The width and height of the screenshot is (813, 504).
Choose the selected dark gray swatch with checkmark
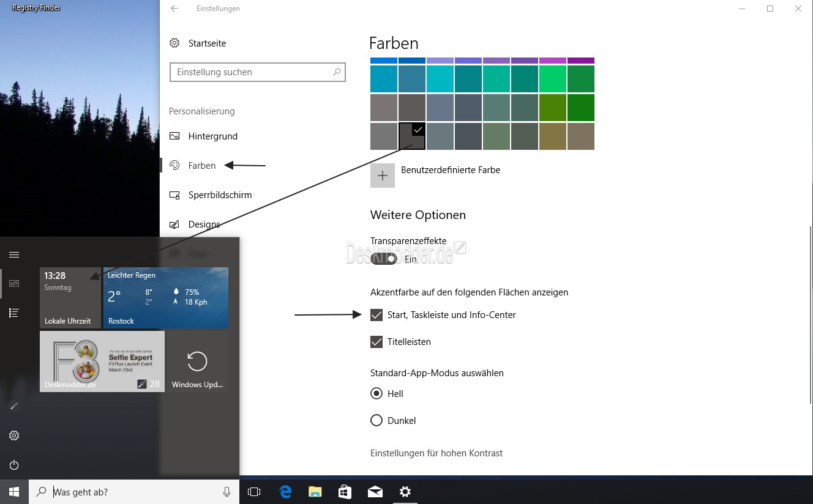point(412,136)
